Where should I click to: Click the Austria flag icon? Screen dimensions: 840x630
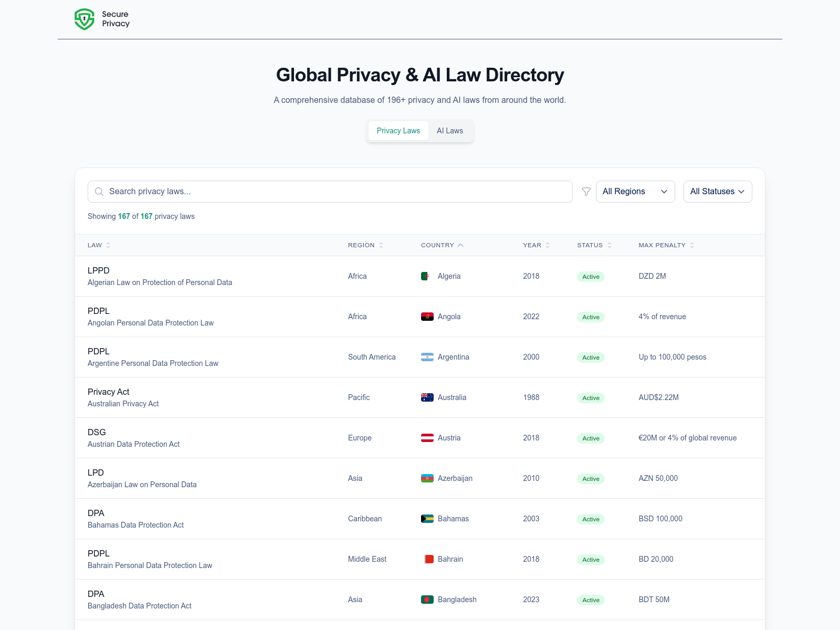click(x=426, y=437)
